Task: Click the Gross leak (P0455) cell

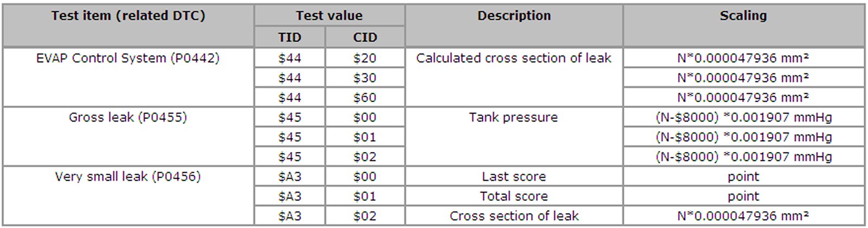Action: (128, 117)
